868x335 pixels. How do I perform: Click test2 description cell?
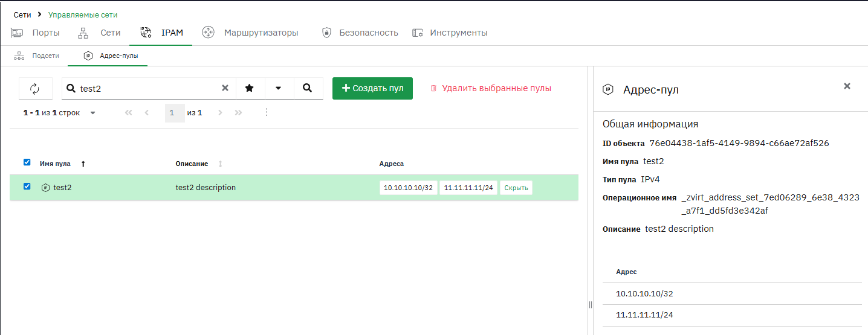206,188
